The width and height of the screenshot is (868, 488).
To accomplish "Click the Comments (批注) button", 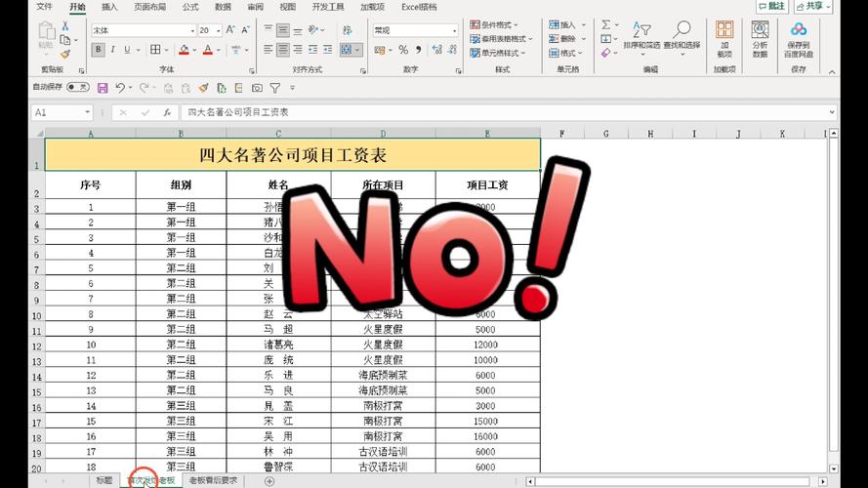I will 771,6.
